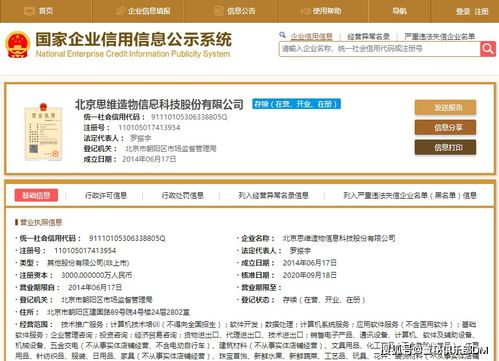Switch to the 行政处罚信息 tab
The image size is (499, 361).
tap(183, 195)
